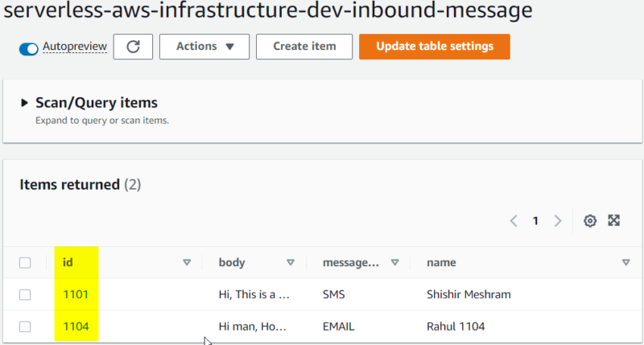Screen dimensions: 644x345
Task: Sort by name column arrow
Action: [625, 263]
